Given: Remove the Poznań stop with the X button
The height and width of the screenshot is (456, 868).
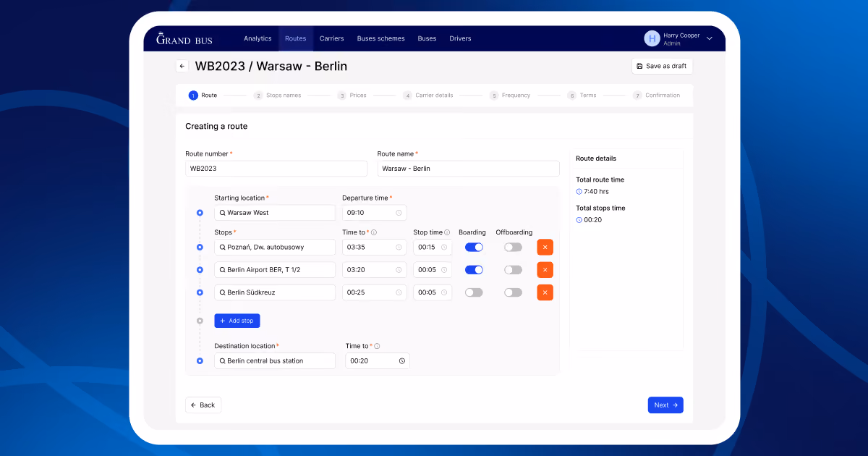Looking at the screenshot, I should (545, 247).
